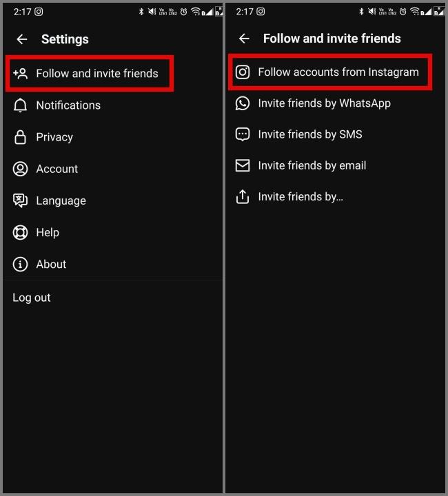This screenshot has height=496, width=448.
Task: Tap the add-person icon for inviting friends
Action: (x=20, y=74)
